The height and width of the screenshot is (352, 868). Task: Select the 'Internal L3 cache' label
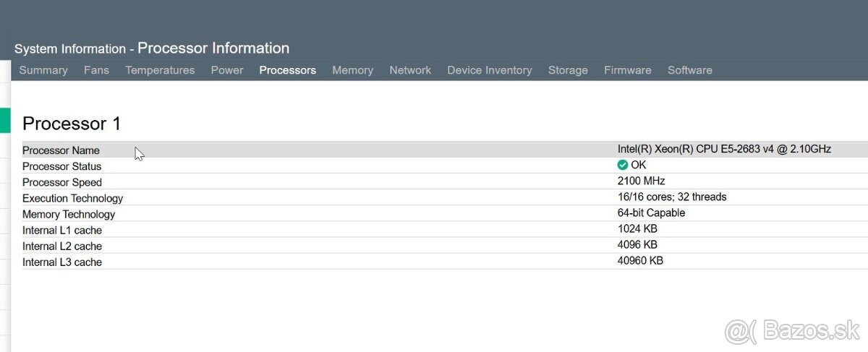tap(62, 262)
